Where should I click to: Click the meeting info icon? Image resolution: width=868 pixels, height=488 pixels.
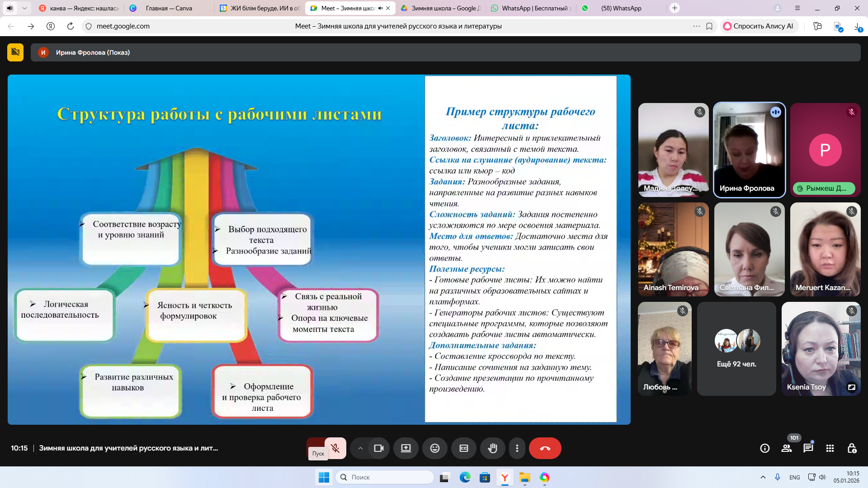tap(764, 448)
